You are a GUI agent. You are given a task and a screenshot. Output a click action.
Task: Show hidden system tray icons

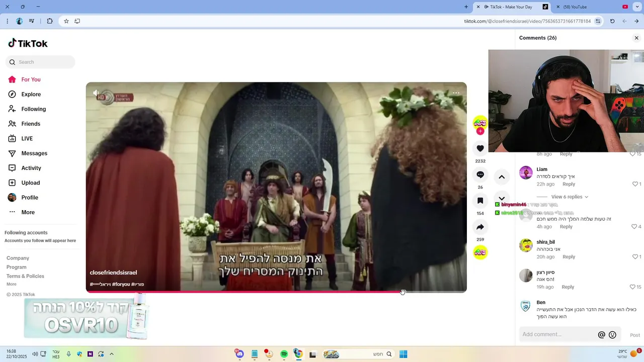pyautogui.click(x=111, y=354)
